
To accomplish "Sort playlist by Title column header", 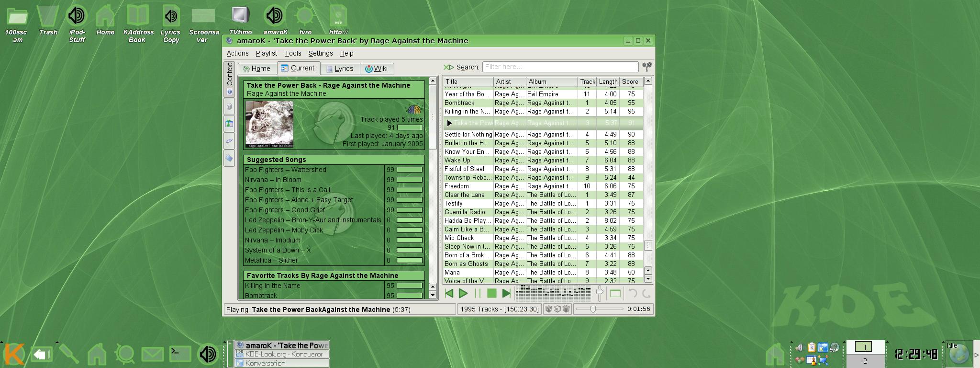I will (468, 81).
